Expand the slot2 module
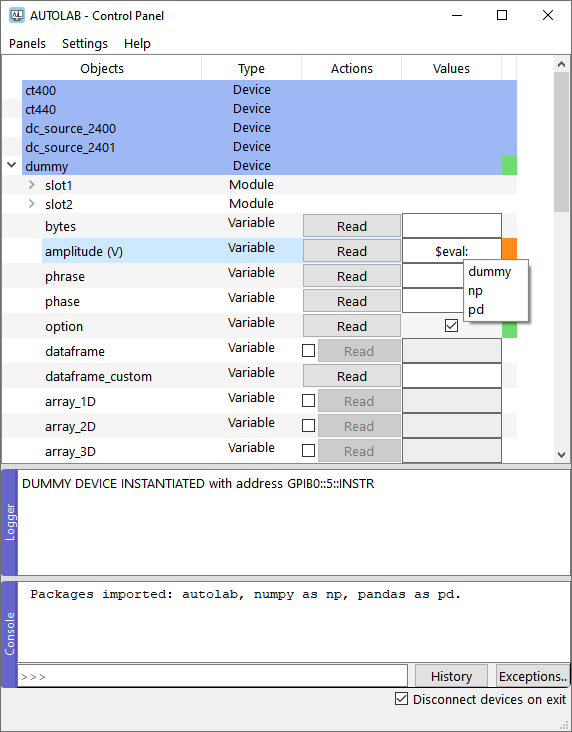Image resolution: width=572 pixels, height=732 pixels. 32,204
